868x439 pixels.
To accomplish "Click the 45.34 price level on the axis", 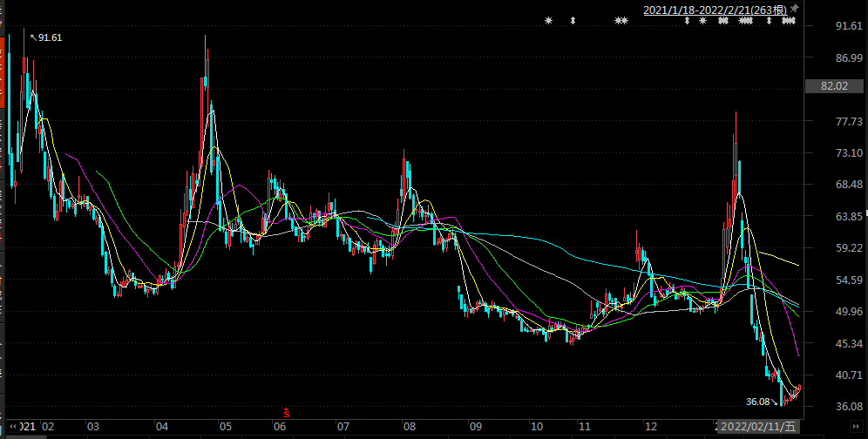I will pyautogui.click(x=834, y=344).
